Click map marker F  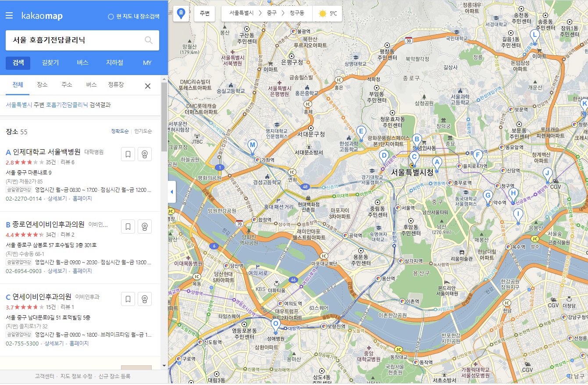tap(478, 156)
